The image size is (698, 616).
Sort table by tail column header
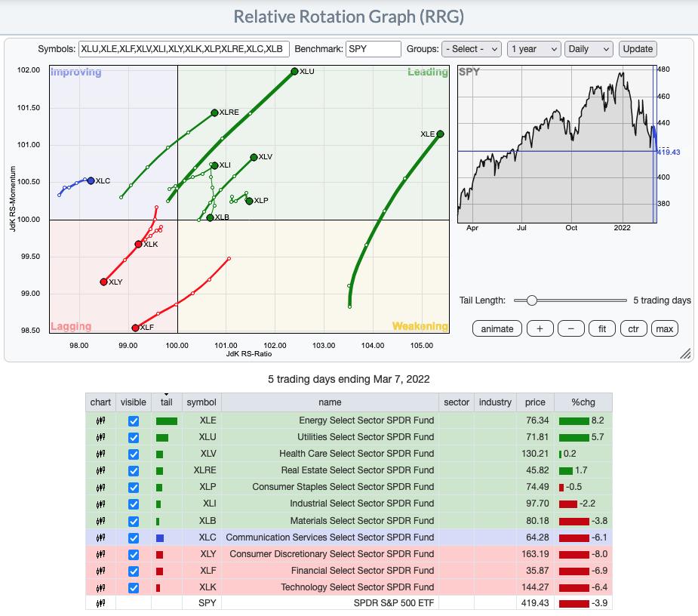(167, 402)
